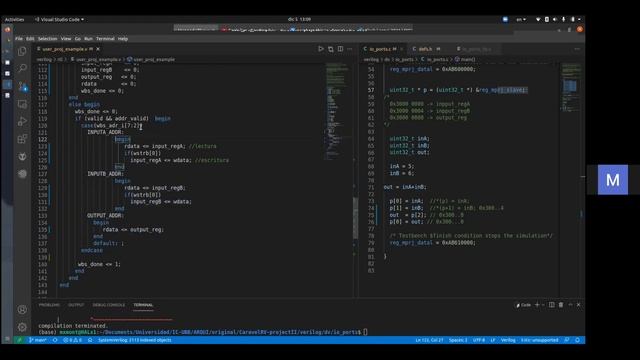
Task: Click the Activities button
Action: click(14, 19)
